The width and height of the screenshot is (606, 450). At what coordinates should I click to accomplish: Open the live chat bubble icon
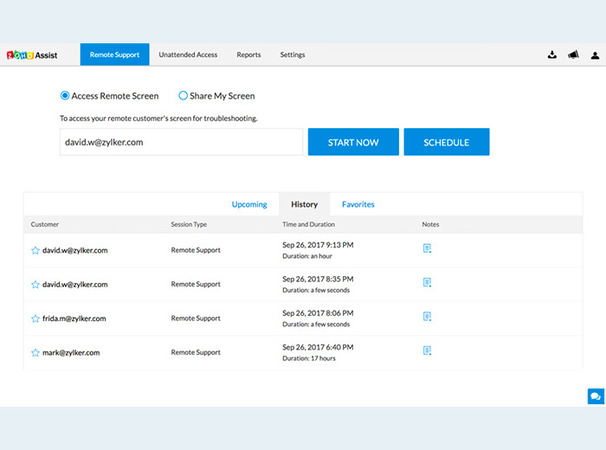(x=596, y=396)
